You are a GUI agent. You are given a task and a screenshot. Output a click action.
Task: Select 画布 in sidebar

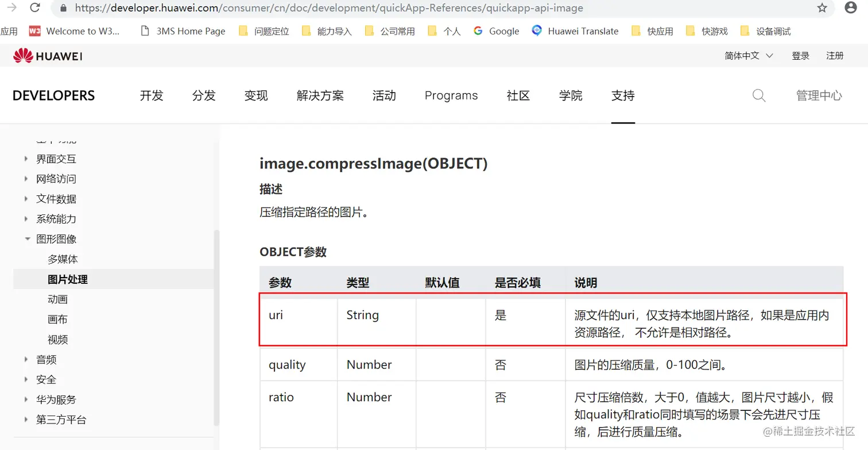pos(57,320)
